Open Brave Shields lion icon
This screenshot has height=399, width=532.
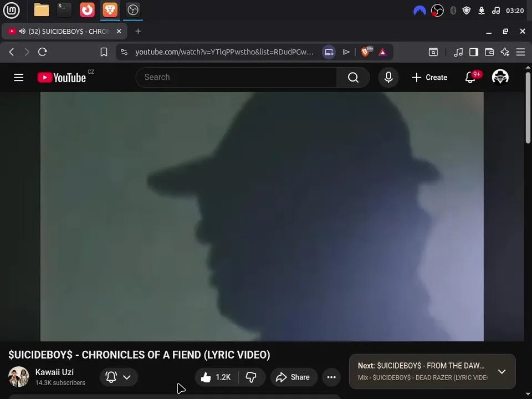coord(366,52)
